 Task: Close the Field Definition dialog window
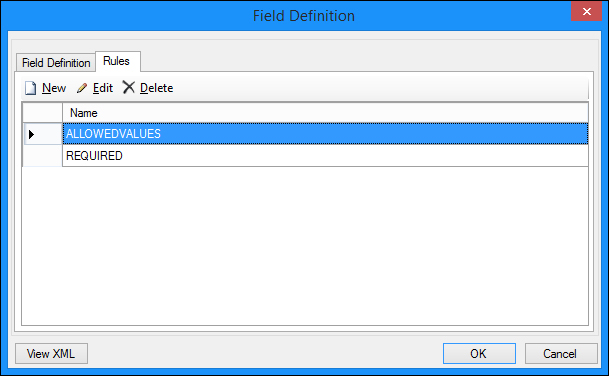(x=586, y=11)
